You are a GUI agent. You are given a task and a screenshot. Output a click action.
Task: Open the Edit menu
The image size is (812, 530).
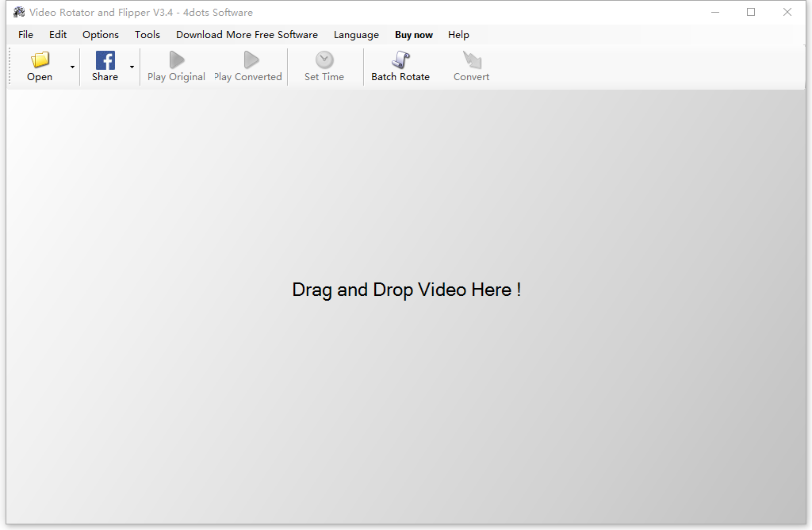(x=58, y=35)
